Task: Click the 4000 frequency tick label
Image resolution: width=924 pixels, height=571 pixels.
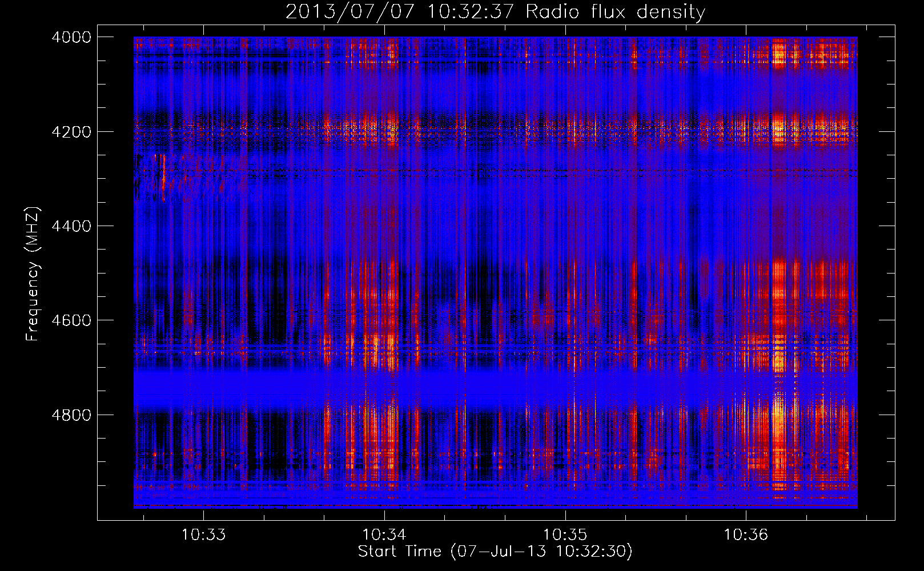Action: point(71,37)
